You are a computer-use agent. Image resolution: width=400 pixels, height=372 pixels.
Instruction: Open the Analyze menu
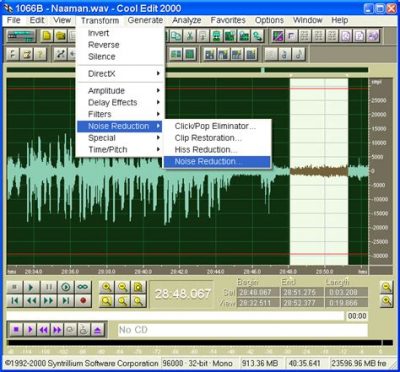pos(187,20)
